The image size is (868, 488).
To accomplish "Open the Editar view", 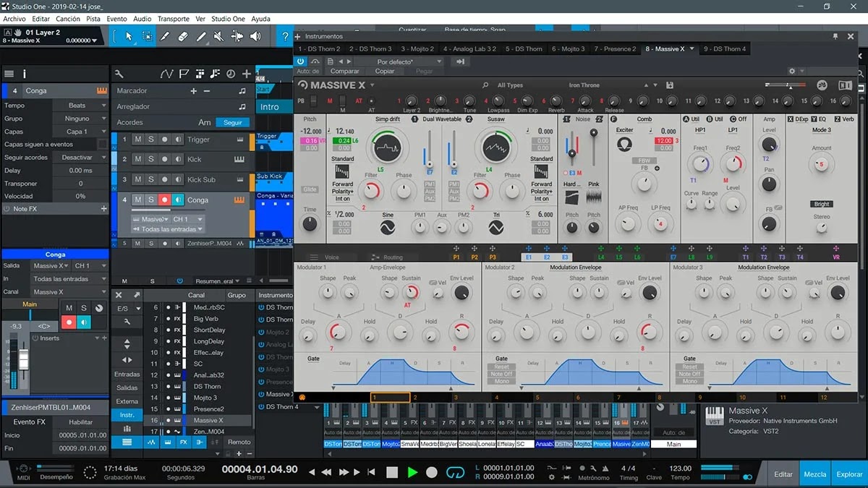I will pos(783,474).
